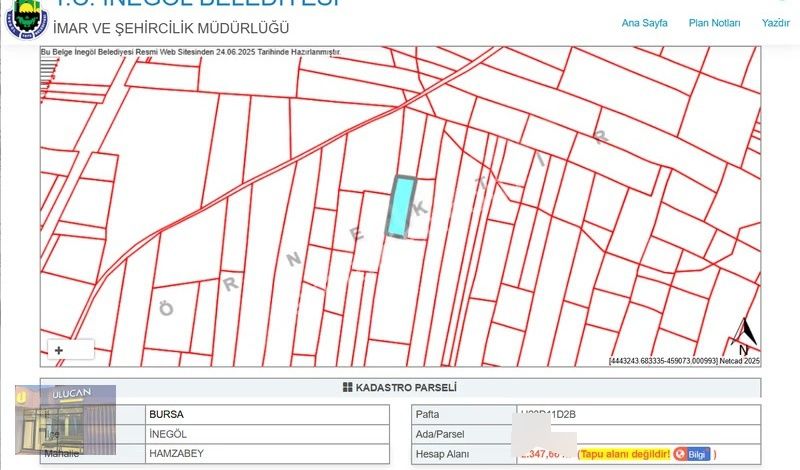Click the Hesap Alanı row label
The image size is (800, 470).
tap(442, 454)
